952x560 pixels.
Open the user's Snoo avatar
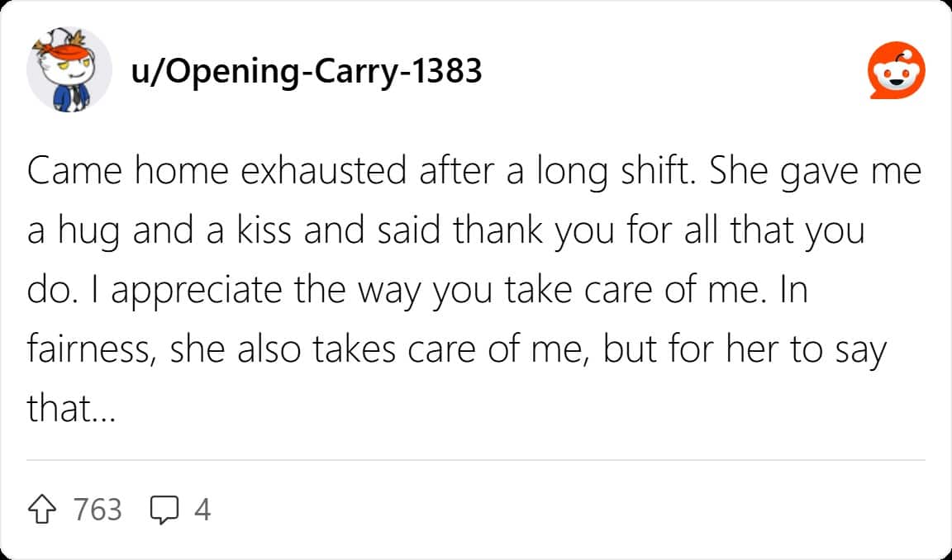69,69
